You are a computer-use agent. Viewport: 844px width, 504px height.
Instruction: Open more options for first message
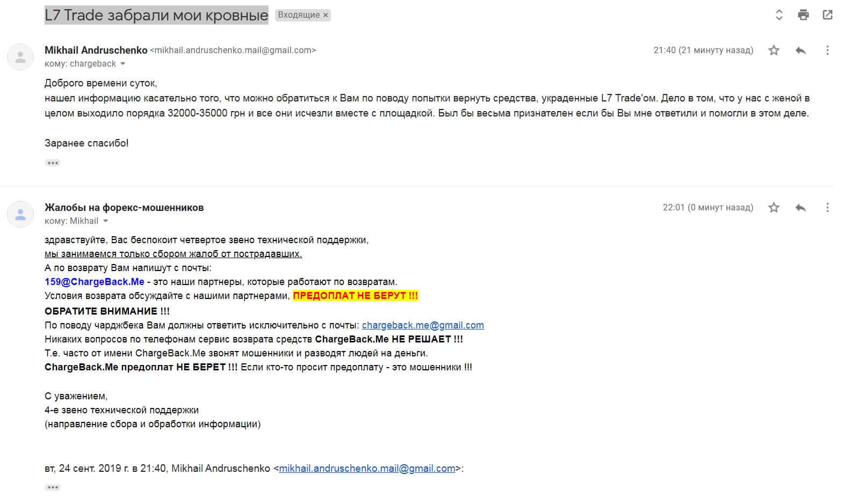point(827,50)
